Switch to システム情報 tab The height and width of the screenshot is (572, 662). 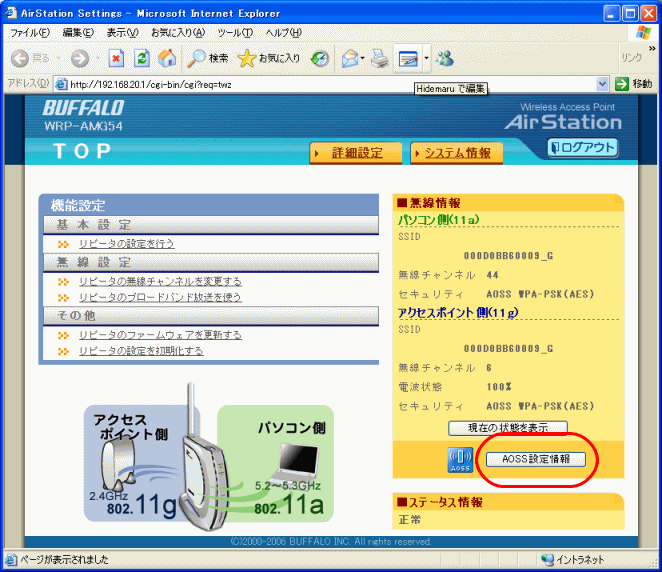[x=456, y=153]
